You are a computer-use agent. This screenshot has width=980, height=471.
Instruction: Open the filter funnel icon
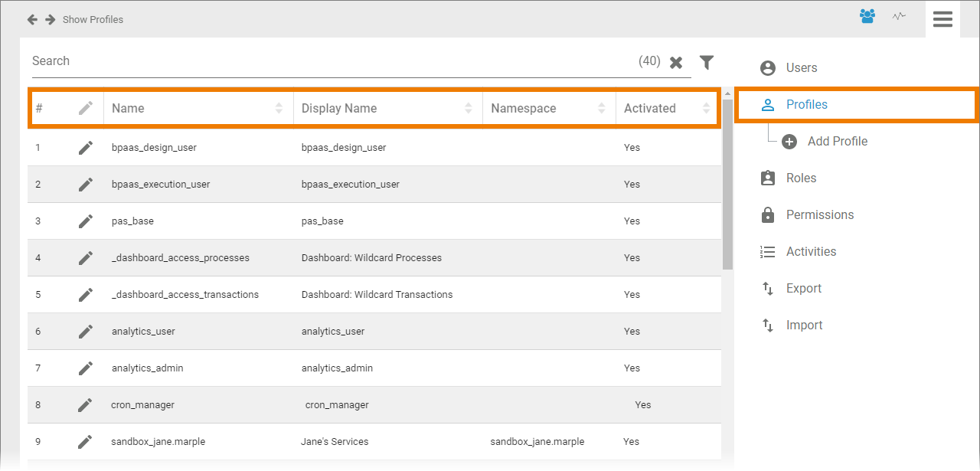(x=707, y=62)
